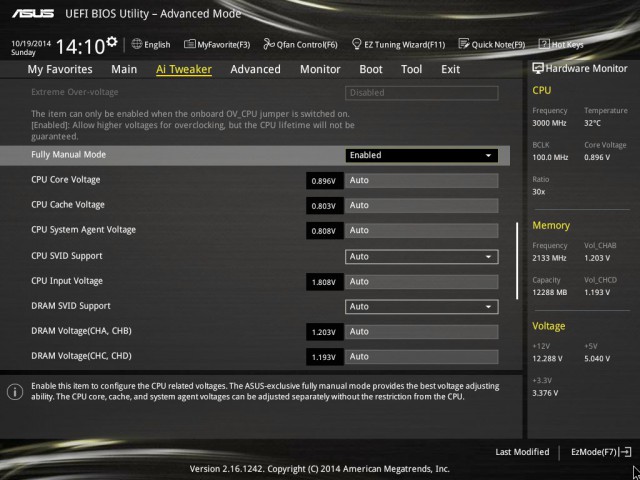Viewport: 640px width, 480px height.
Task: Click the 1.808V input voltage readout
Action: [x=324, y=282]
